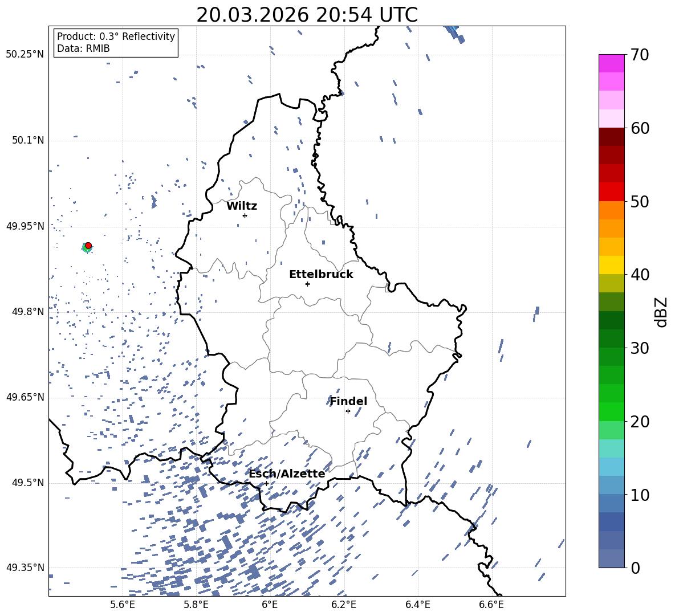
Task: Click the yellow colorbar swatch above 40
Action: (x=611, y=265)
